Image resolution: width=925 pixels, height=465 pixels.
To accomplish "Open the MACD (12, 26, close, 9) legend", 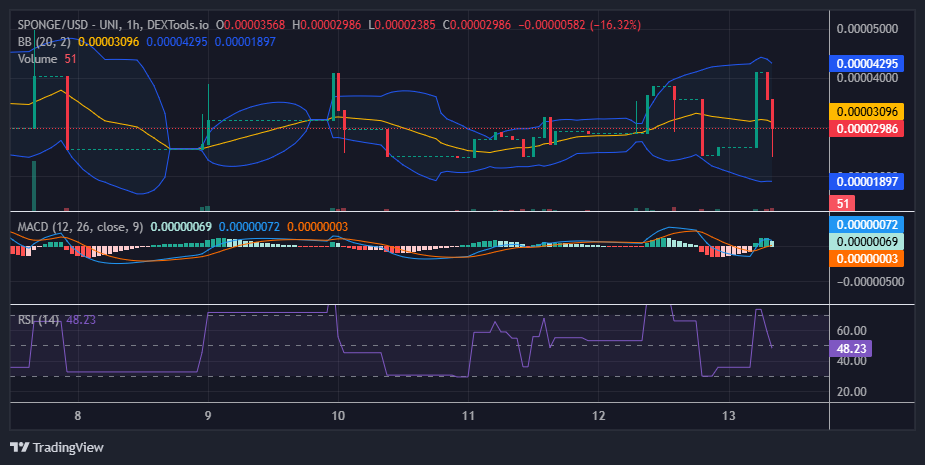I will (x=80, y=227).
